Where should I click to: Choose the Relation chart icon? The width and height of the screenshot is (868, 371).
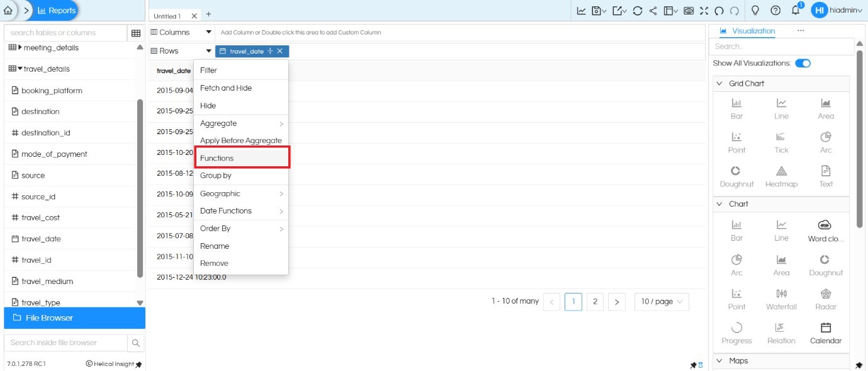[781, 333]
